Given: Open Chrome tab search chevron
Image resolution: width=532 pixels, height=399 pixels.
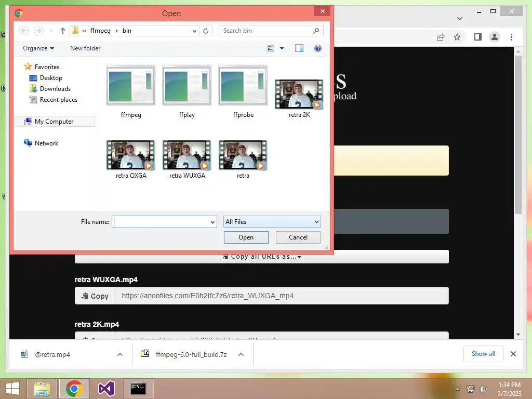Looking at the screenshot, I should click(x=460, y=18).
